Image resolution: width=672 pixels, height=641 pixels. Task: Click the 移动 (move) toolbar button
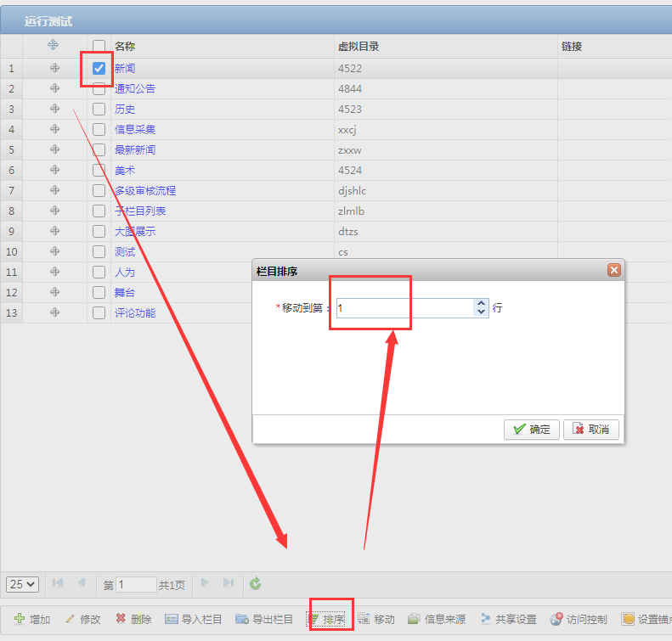click(x=376, y=620)
